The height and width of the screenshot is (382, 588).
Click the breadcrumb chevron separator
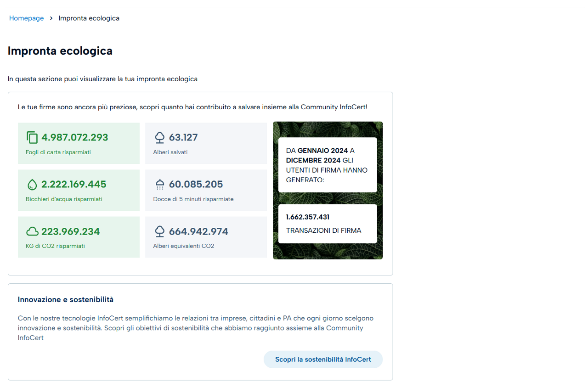tap(51, 18)
